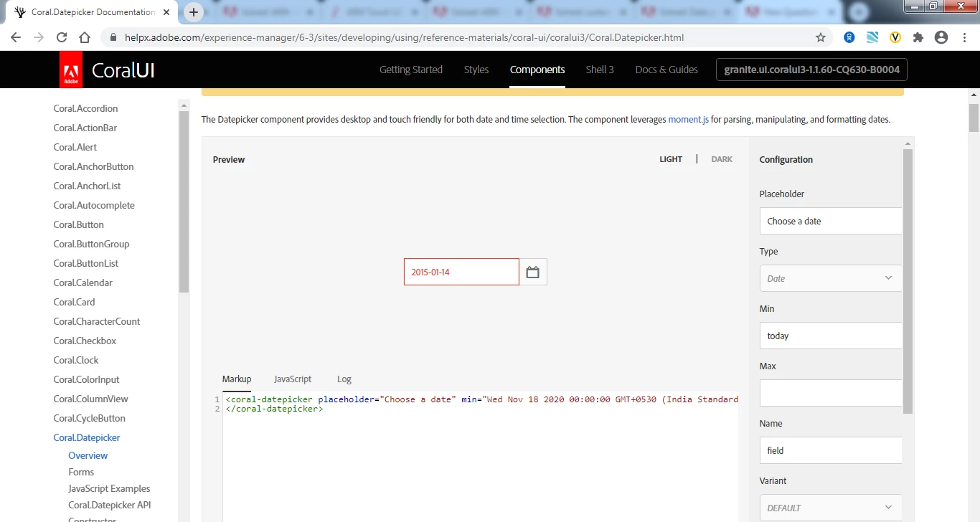
Task: Click the Adobe logo in the header
Action: (71, 70)
